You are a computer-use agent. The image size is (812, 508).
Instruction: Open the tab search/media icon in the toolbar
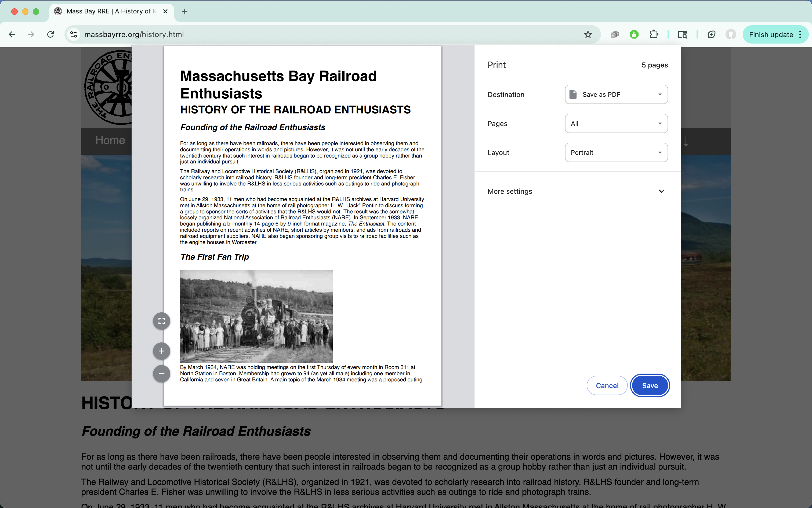click(683, 34)
